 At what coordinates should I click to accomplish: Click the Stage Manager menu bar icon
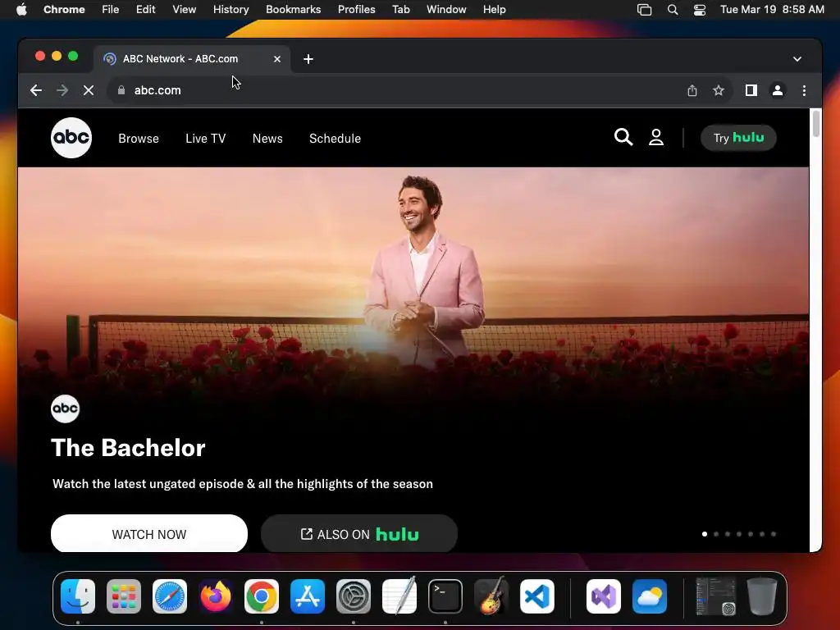click(644, 9)
